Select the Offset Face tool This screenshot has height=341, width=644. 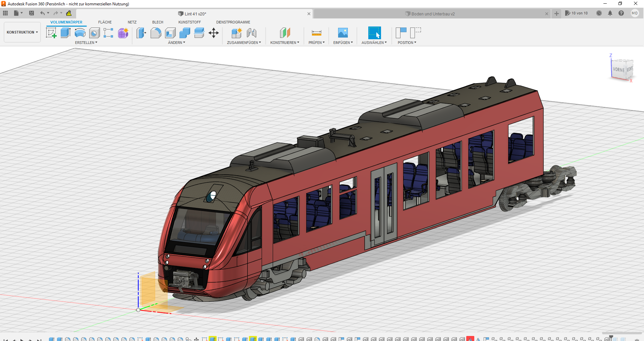(x=199, y=33)
